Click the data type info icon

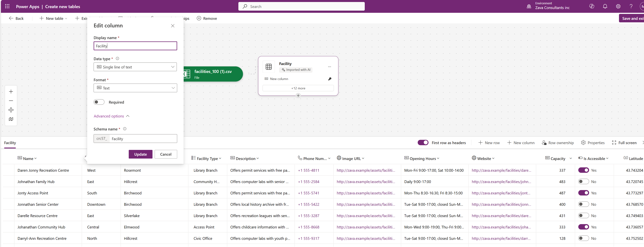(x=117, y=59)
